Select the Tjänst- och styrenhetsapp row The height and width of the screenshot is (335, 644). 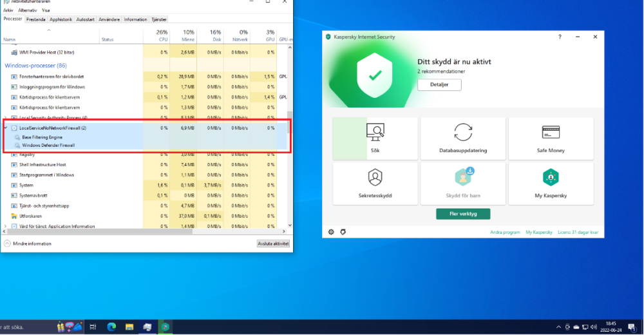144,206
